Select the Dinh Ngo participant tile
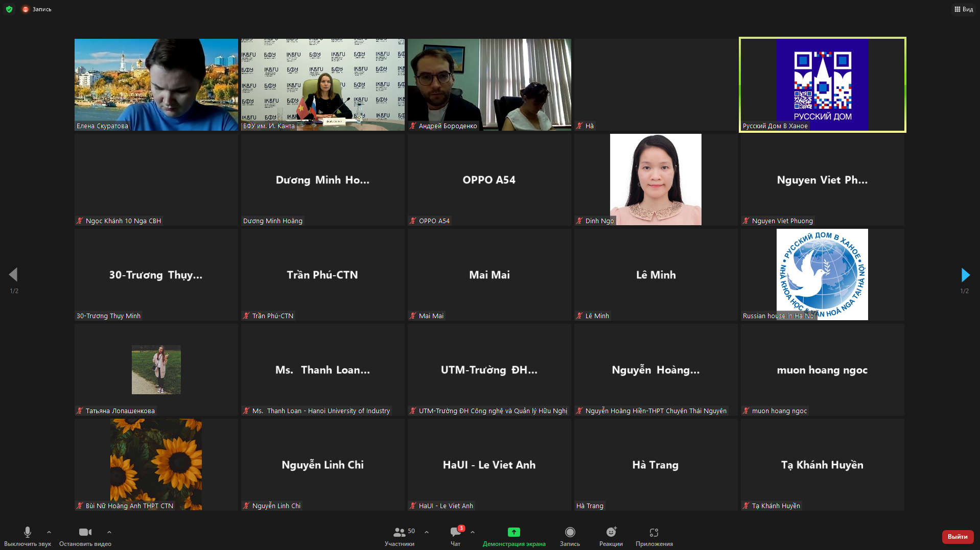This screenshot has height=550, width=980. click(x=656, y=180)
